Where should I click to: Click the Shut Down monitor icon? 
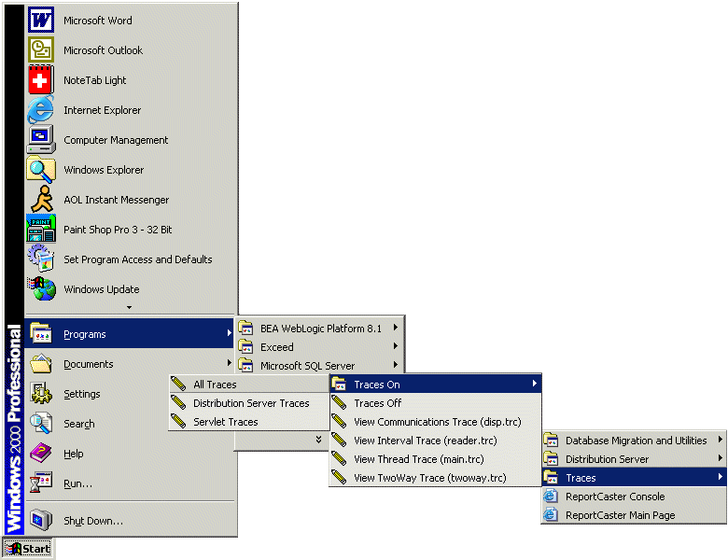pos(41,520)
